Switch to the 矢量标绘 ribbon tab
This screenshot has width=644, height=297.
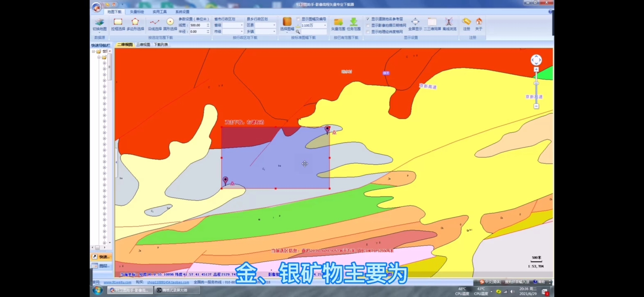click(137, 12)
